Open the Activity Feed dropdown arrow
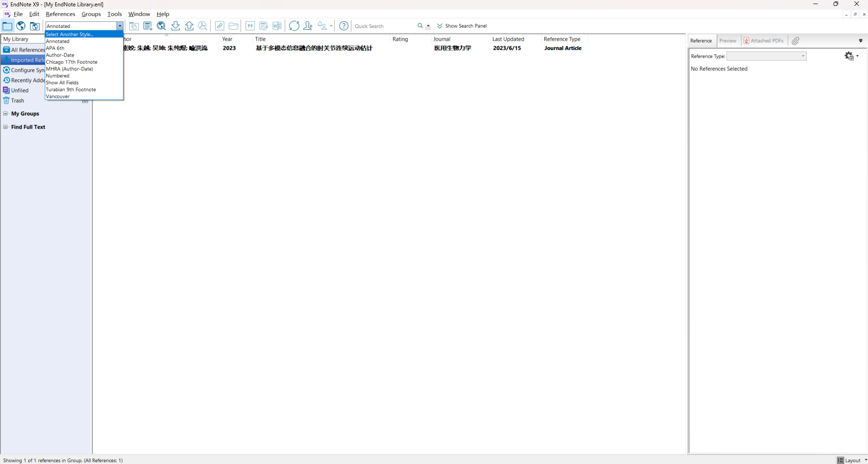This screenshot has width=868, height=464. [x=331, y=26]
